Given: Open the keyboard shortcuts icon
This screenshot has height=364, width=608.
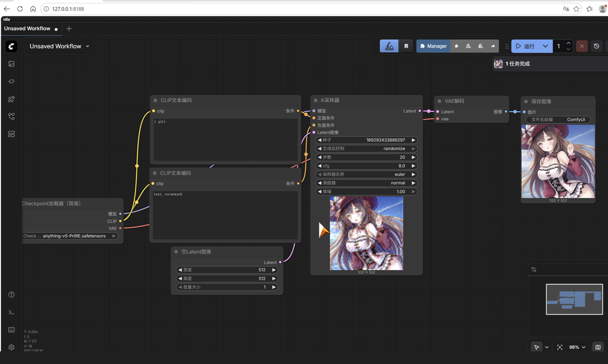Looking at the screenshot, I should (11, 330).
